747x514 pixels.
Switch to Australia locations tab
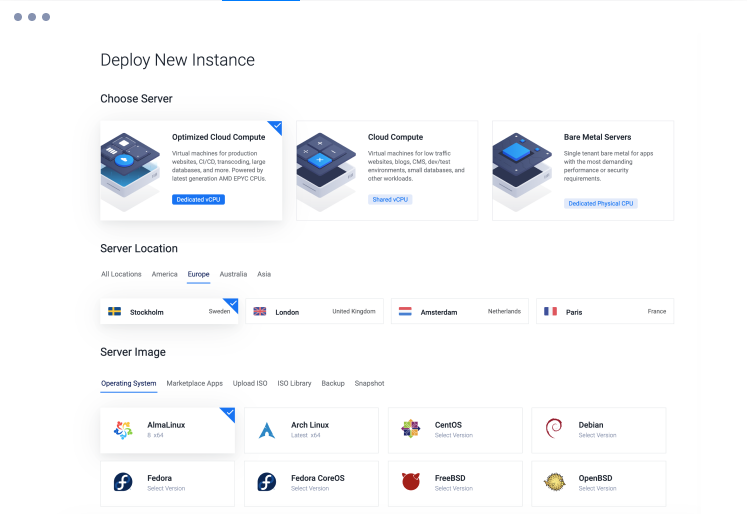pyautogui.click(x=233, y=274)
